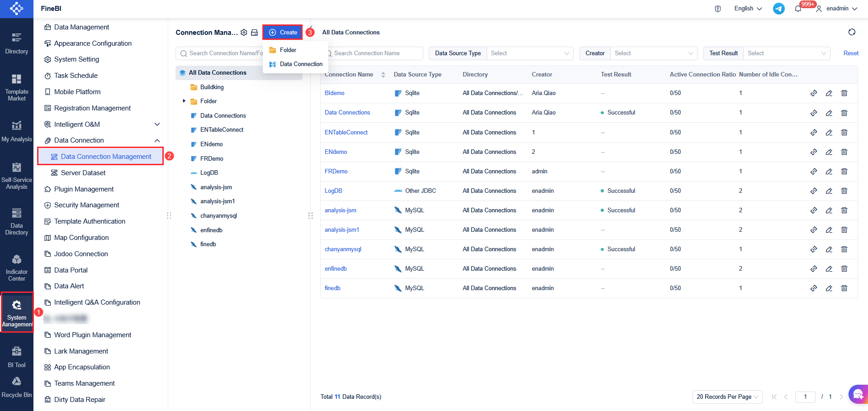Open the BIdemo connection link
Viewport: 868px width, 411px height.
coord(335,93)
